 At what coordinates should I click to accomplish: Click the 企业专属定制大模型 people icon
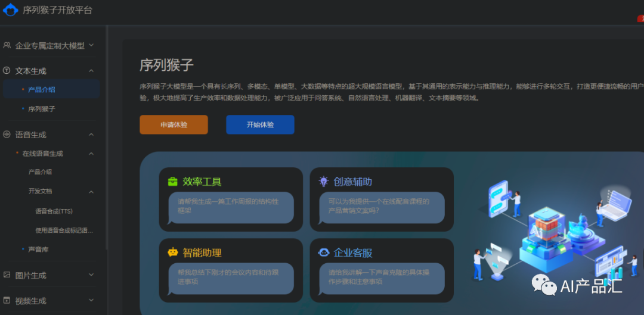(7, 45)
